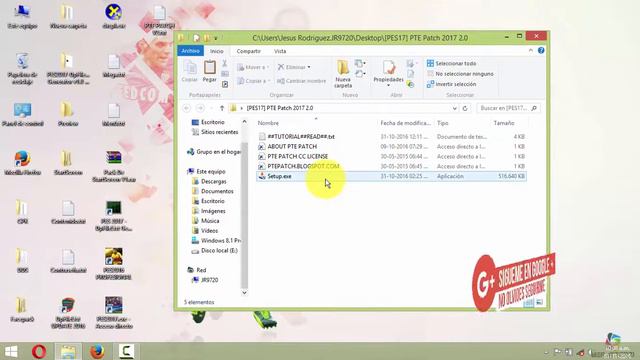The width and height of the screenshot is (640, 360).
Task: Switch to large icons view toggle
Action: click(x=539, y=302)
